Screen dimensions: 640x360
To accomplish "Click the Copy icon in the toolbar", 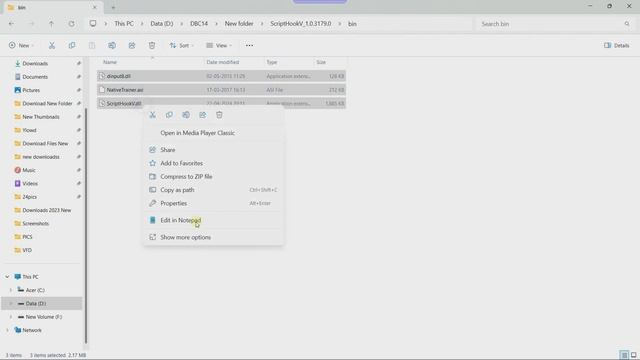I will (x=72, y=45).
